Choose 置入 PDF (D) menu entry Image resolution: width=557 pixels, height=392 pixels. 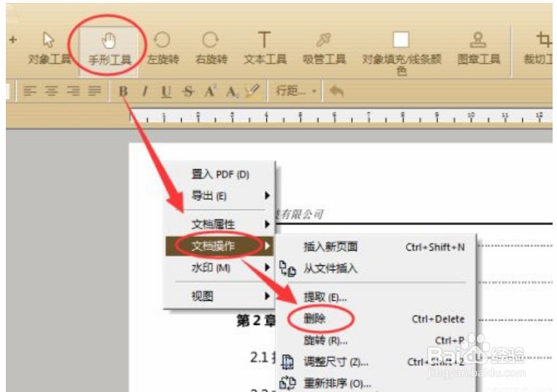point(219,174)
